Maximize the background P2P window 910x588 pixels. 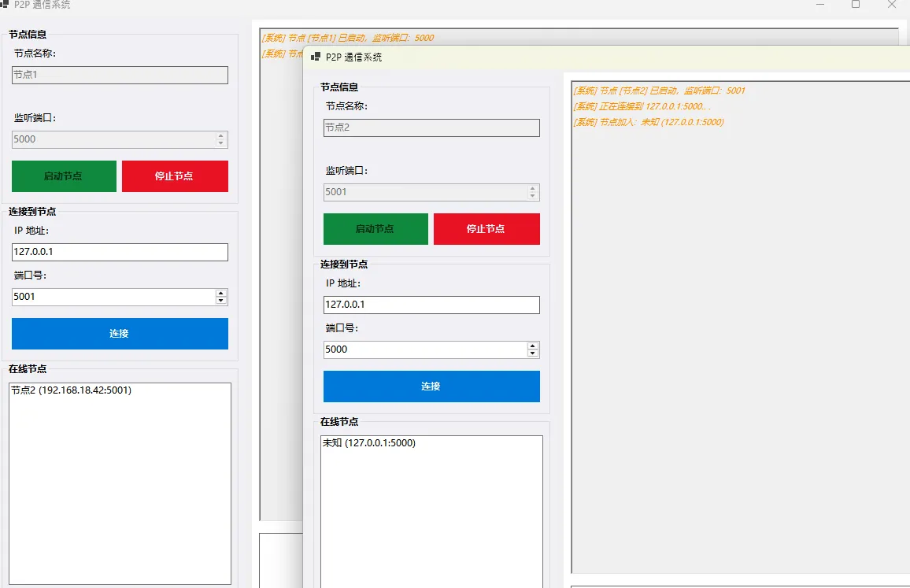[x=855, y=5]
